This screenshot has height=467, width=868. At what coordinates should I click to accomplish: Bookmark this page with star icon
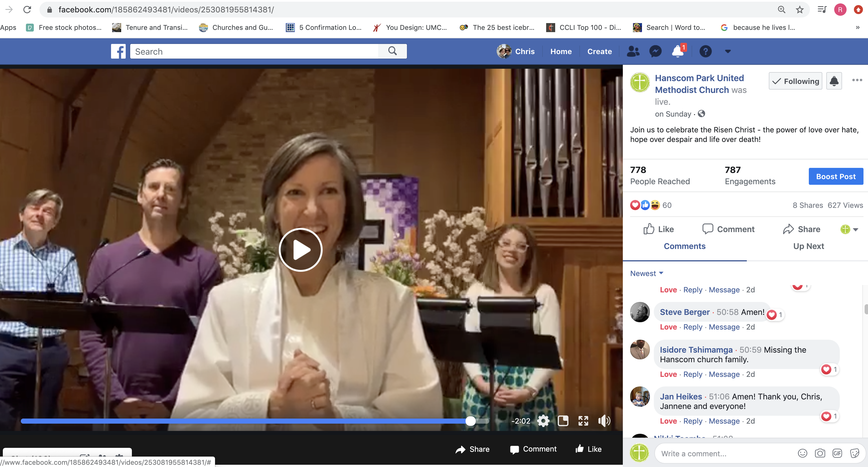pyautogui.click(x=800, y=9)
